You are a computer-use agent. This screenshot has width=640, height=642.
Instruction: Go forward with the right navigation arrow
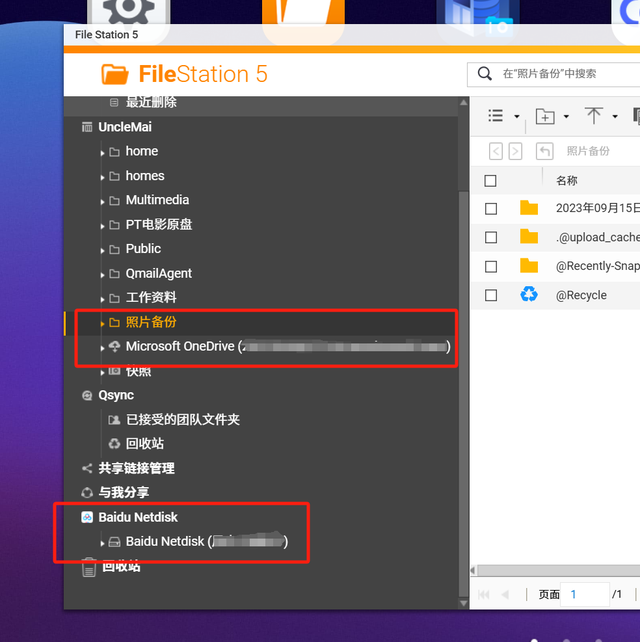pos(515,151)
